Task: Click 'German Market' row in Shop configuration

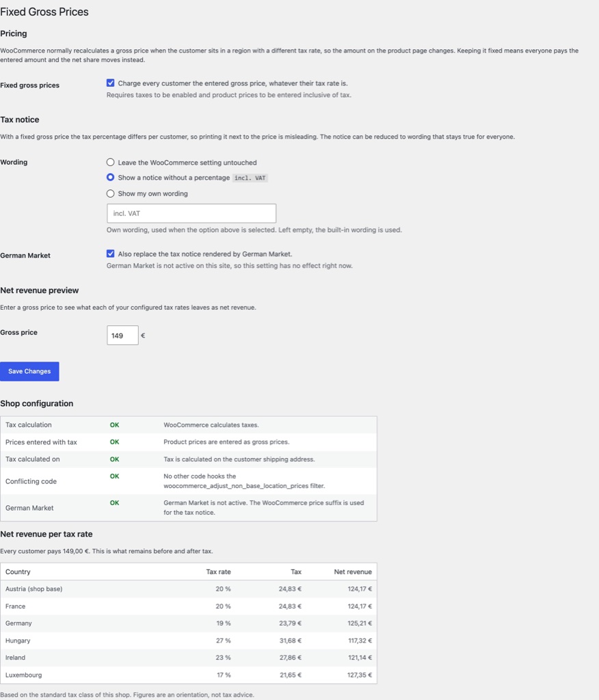Action: (189, 508)
